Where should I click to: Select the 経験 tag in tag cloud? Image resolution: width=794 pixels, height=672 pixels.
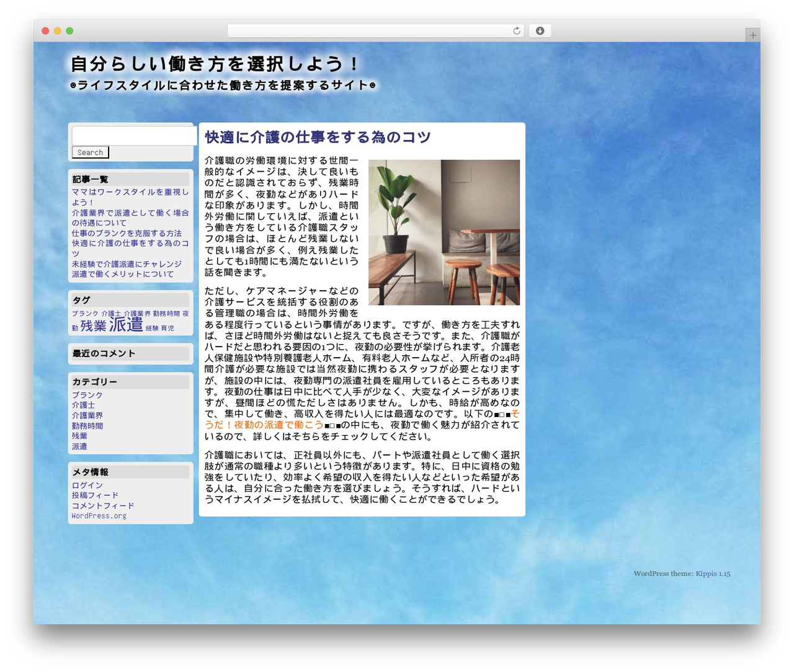[x=152, y=329]
